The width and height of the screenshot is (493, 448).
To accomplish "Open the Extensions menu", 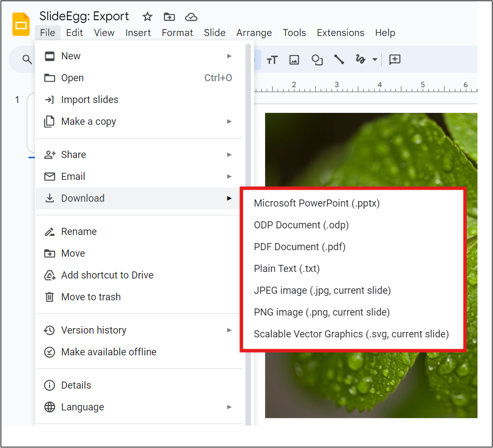I will point(340,33).
